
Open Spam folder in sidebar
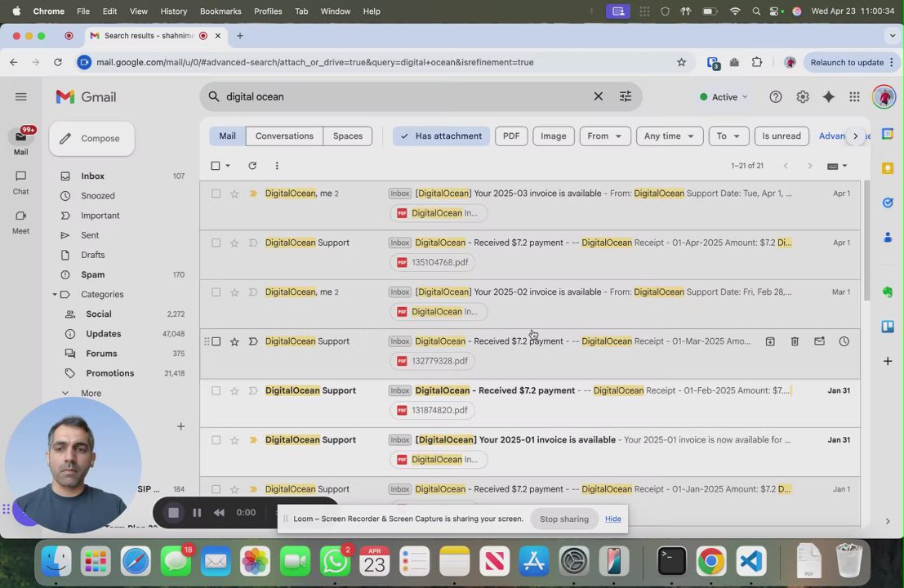pyautogui.click(x=93, y=275)
